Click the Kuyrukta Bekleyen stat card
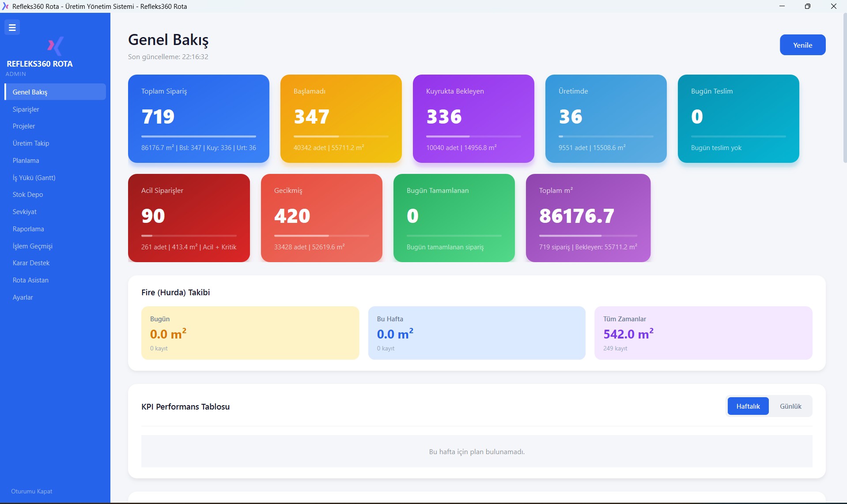 473,118
